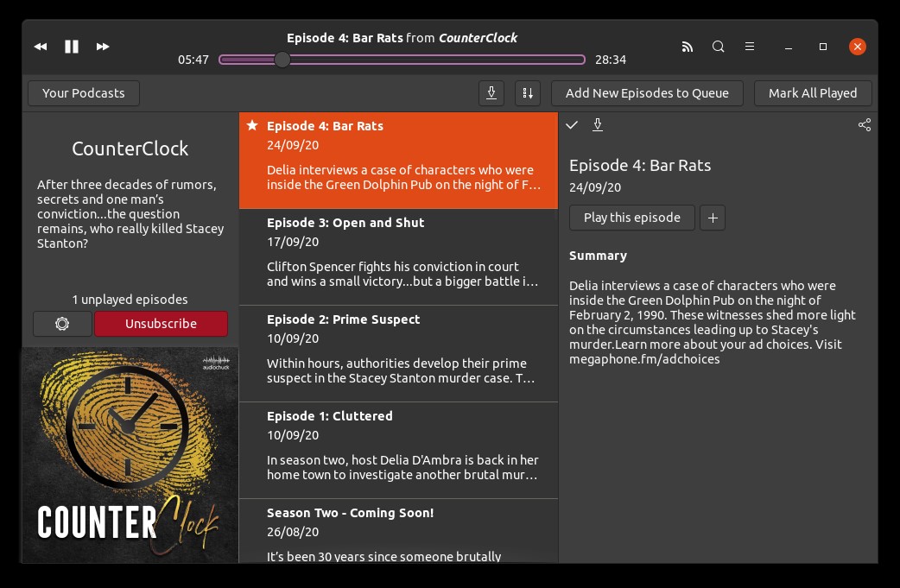Add episode to queue with plus button

tap(713, 218)
